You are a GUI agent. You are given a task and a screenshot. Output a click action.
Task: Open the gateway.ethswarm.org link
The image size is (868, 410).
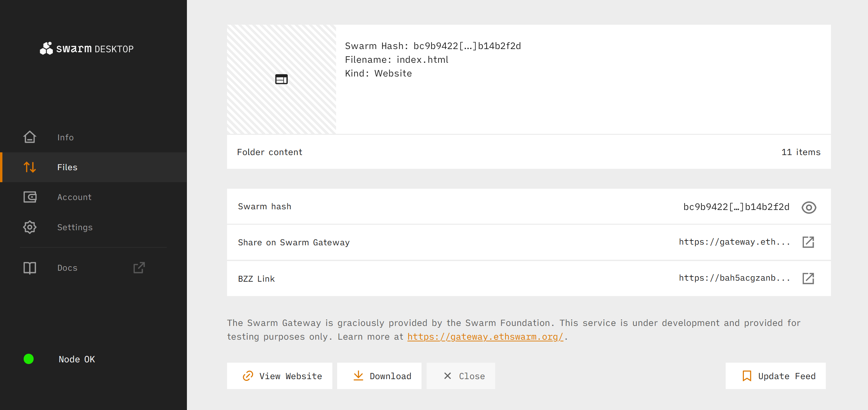coord(485,337)
